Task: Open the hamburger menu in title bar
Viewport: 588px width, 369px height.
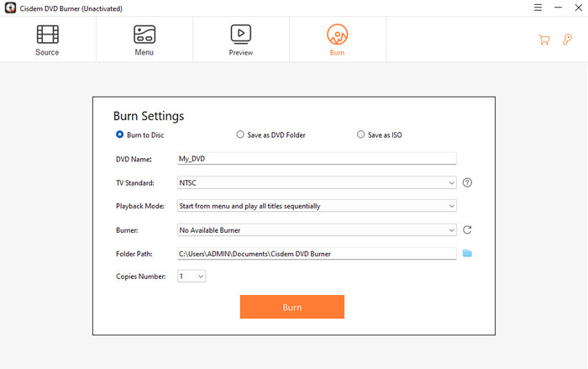Action: [x=538, y=8]
